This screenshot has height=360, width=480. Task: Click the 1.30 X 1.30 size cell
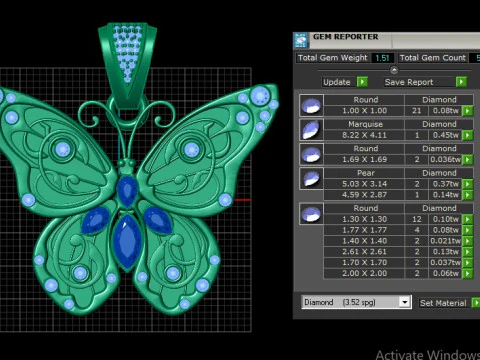coord(364,219)
